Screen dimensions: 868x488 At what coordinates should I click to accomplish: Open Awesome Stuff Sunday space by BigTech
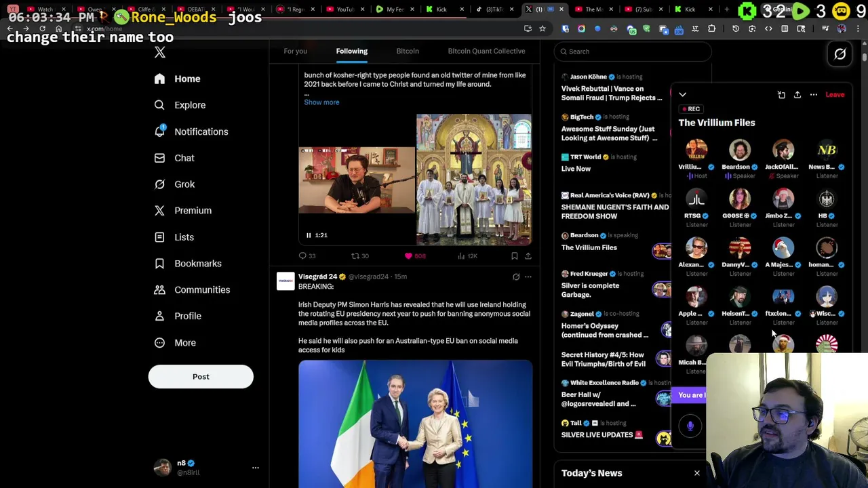click(609, 134)
